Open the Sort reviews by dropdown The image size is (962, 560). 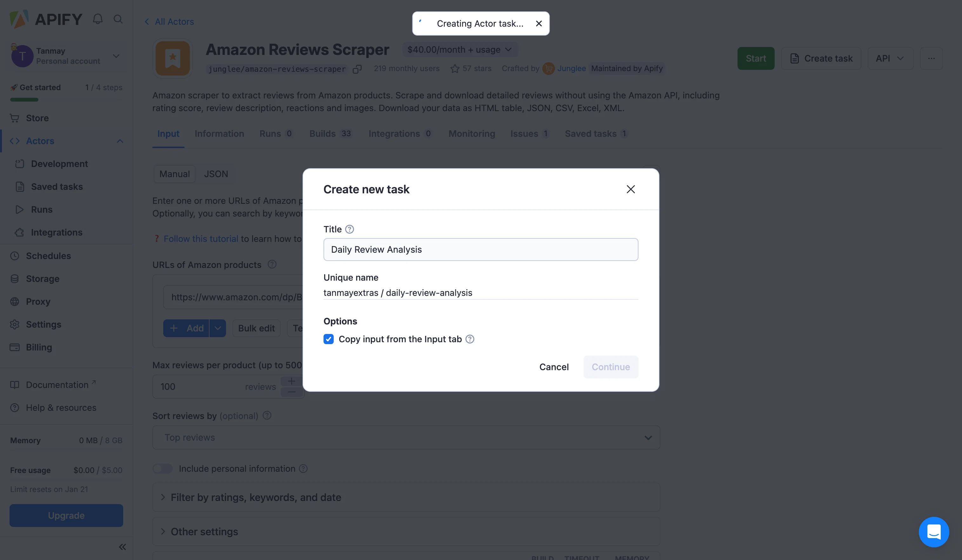tap(406, 437)
